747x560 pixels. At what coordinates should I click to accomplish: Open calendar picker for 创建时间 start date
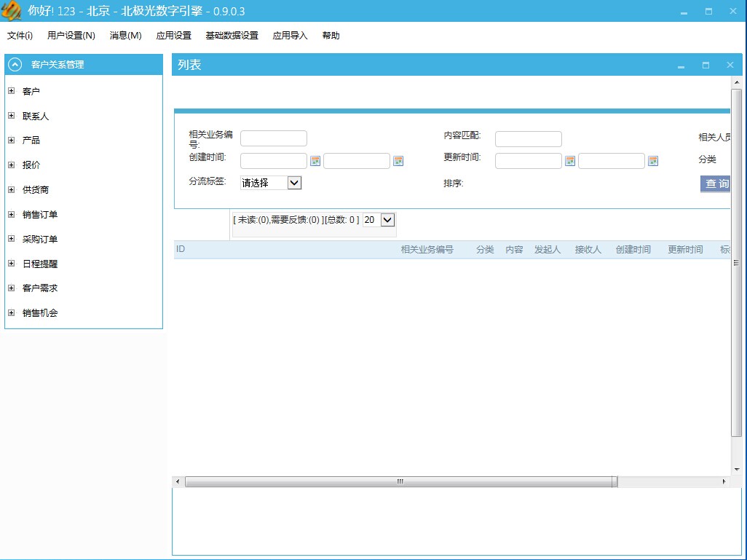point(315,160)
